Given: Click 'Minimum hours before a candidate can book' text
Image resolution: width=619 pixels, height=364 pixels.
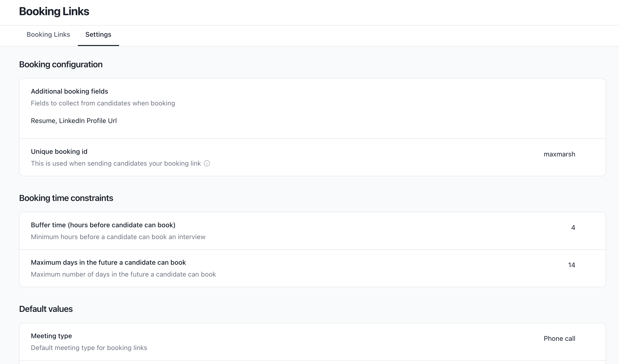Looking at the screenshot, I should pos(118,237).
